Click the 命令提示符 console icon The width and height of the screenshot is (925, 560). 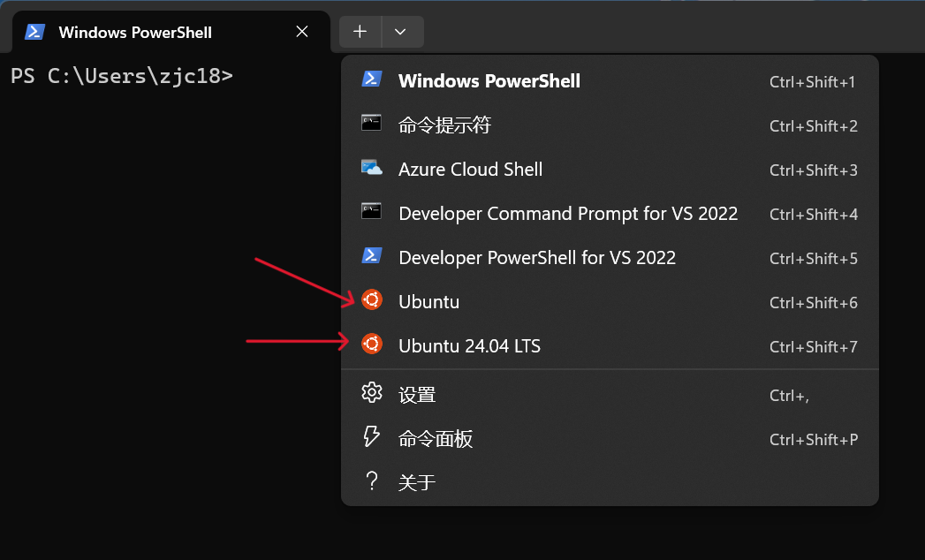pyautogui.click(x=371, y=124)
